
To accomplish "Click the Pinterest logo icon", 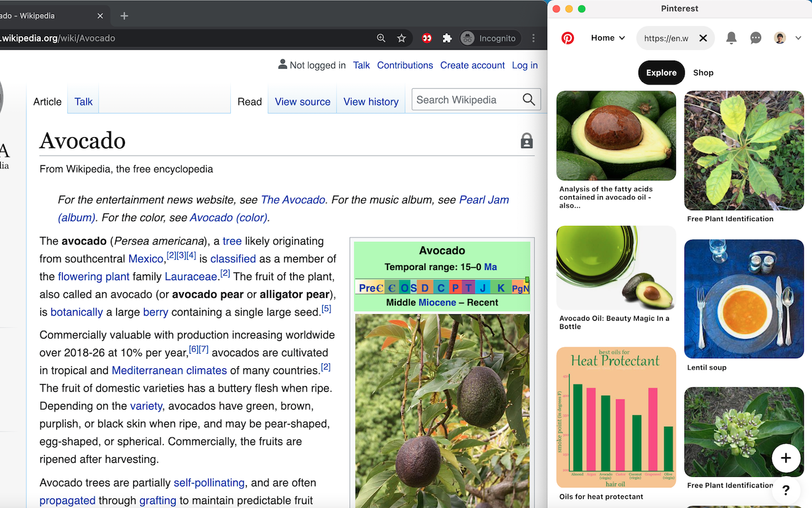I will (x=568, y=38).
